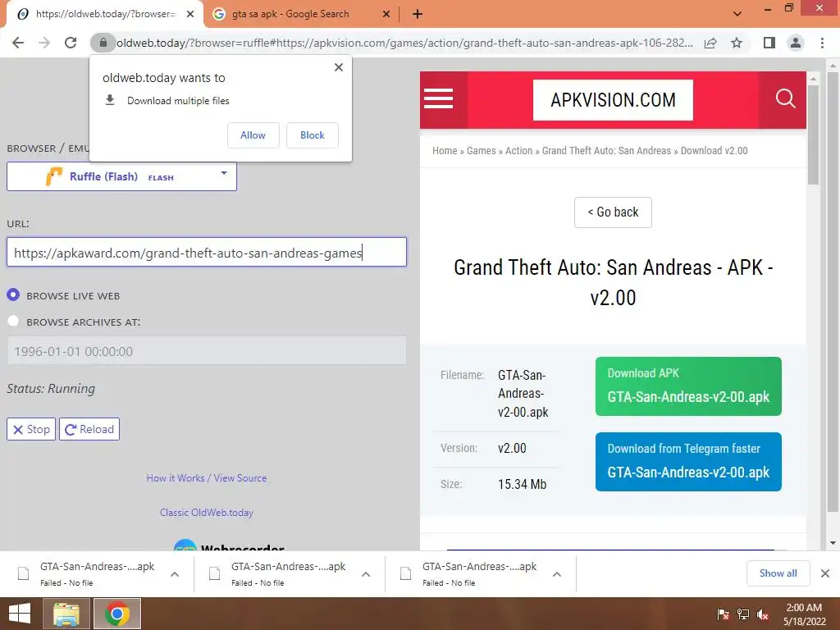
Task: Click the browser Forward arrow
Action: 44,43
